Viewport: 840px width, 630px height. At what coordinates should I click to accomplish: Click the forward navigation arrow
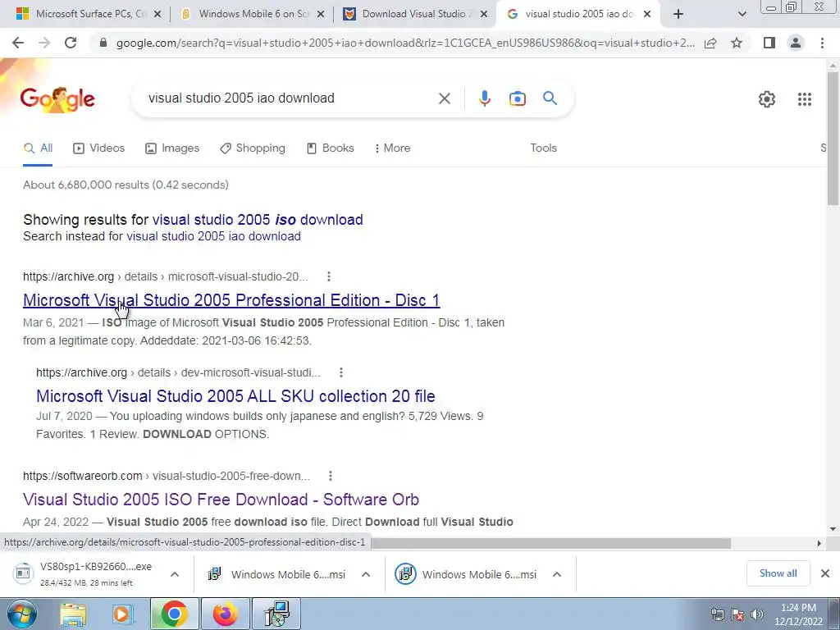(x=44, y=43)
